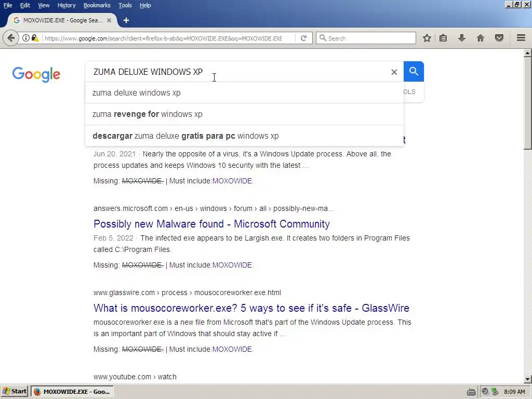Open the Tools menu

point(125,5)
